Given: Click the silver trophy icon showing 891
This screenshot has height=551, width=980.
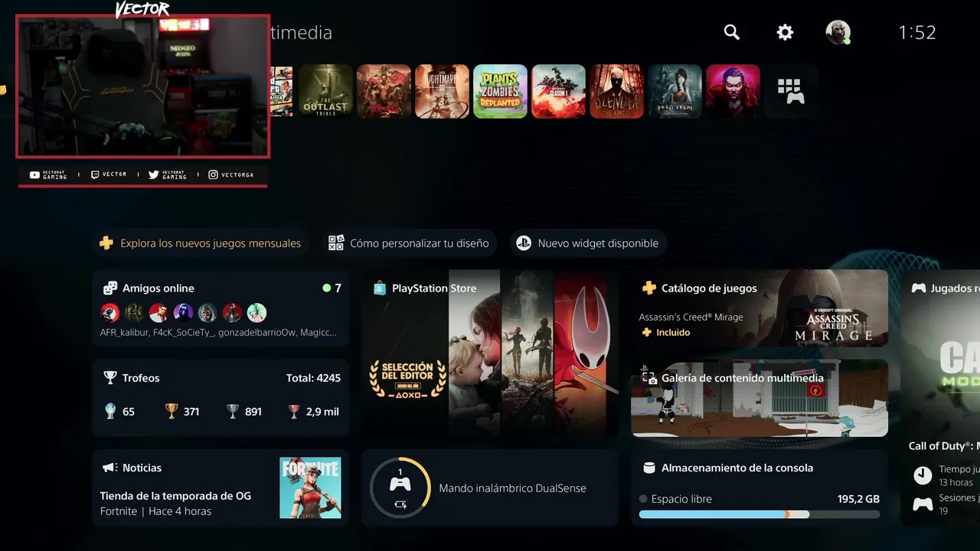Looking at the screenshot, I should 233,412.
